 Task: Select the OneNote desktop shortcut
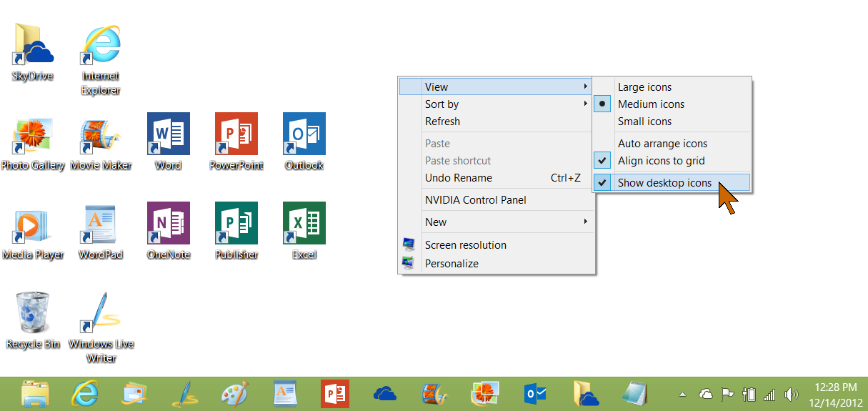click(169, 231)
